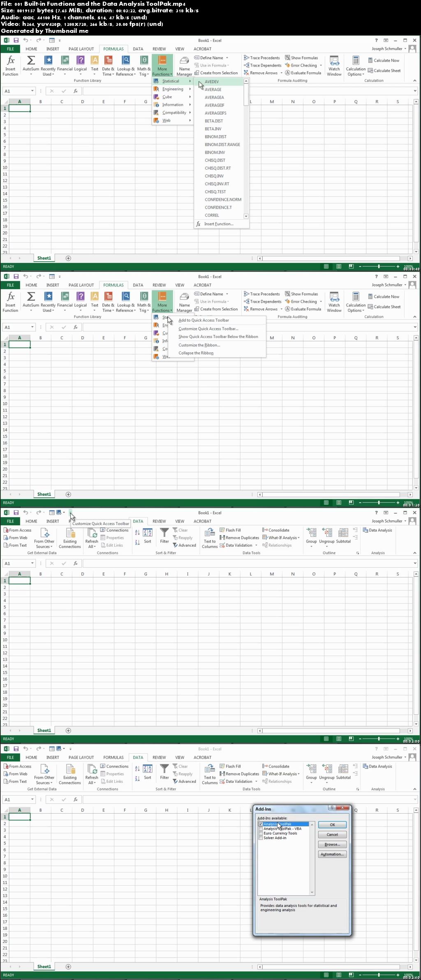
Task: Click Cancel in Add-Ins dialog
Action: (x=332, y=835)
